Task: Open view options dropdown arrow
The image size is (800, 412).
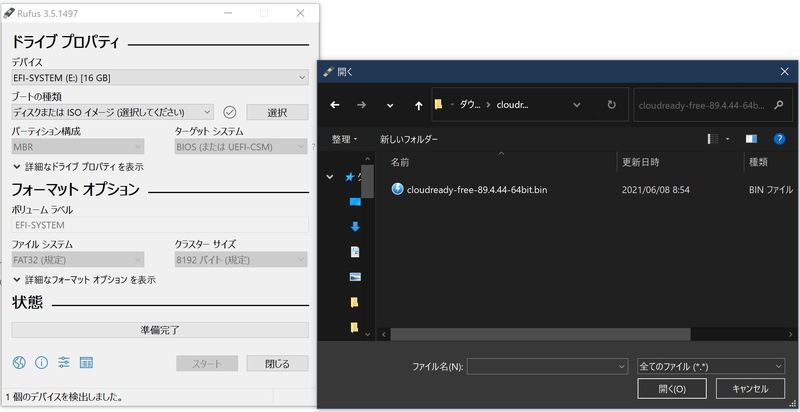Action: pyautogui.click(x=727, y=139)
